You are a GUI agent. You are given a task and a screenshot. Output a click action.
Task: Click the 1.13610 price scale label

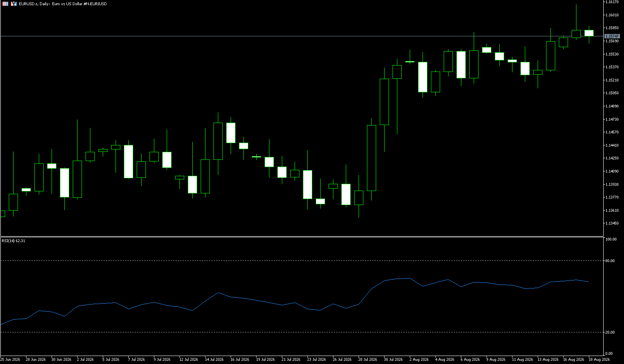[612, 211]
